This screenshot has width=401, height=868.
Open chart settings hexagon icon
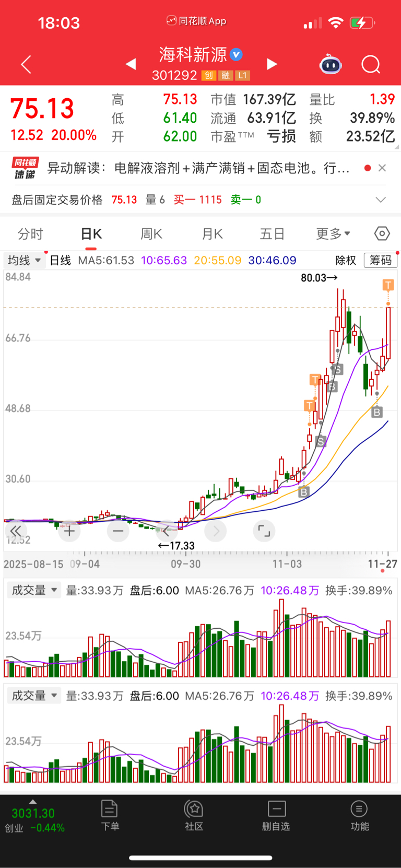coord(382,233)
